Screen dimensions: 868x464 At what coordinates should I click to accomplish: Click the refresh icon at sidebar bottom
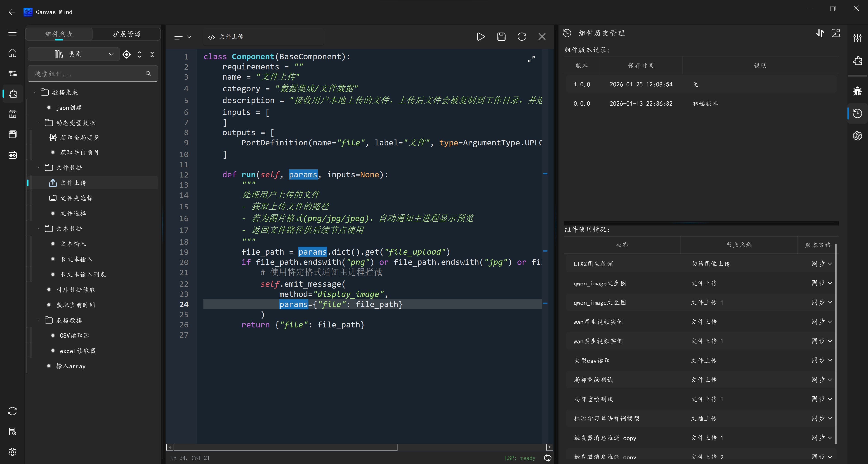[x=12, y=411]
